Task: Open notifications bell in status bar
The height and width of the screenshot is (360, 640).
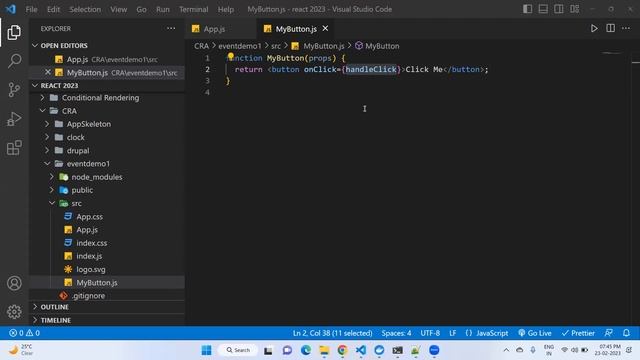Action: coord(626,333)
